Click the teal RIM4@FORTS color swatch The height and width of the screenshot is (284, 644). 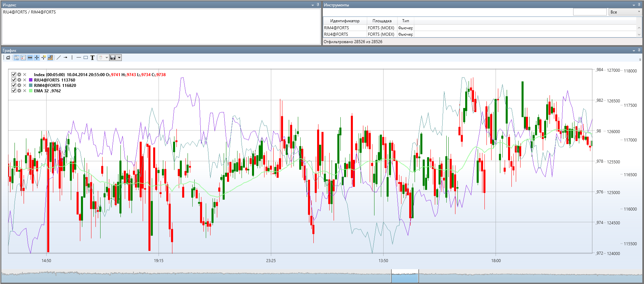coord(31,86)
